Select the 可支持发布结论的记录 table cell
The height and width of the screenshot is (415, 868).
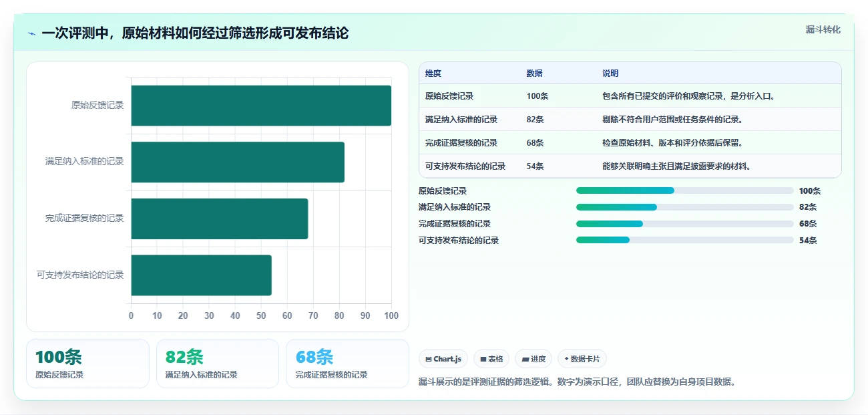coord(465,166)
